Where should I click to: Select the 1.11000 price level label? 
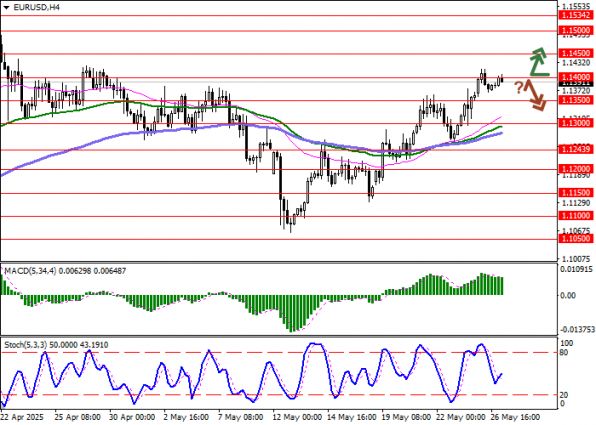point(576,216)
